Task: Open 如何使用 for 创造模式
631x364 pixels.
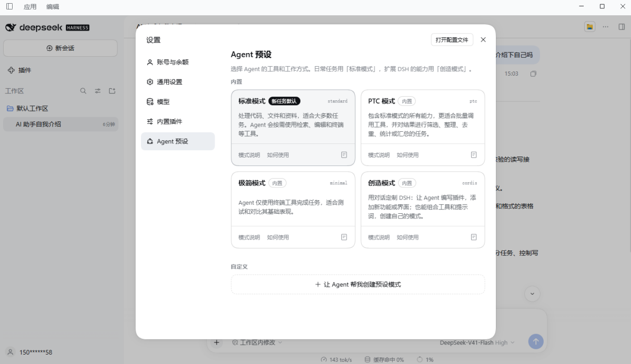Action: tap(408, 237)
